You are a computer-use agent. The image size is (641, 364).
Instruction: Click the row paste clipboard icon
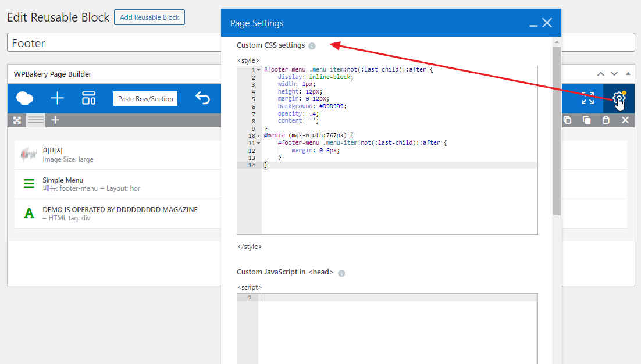tap(606, 120)
